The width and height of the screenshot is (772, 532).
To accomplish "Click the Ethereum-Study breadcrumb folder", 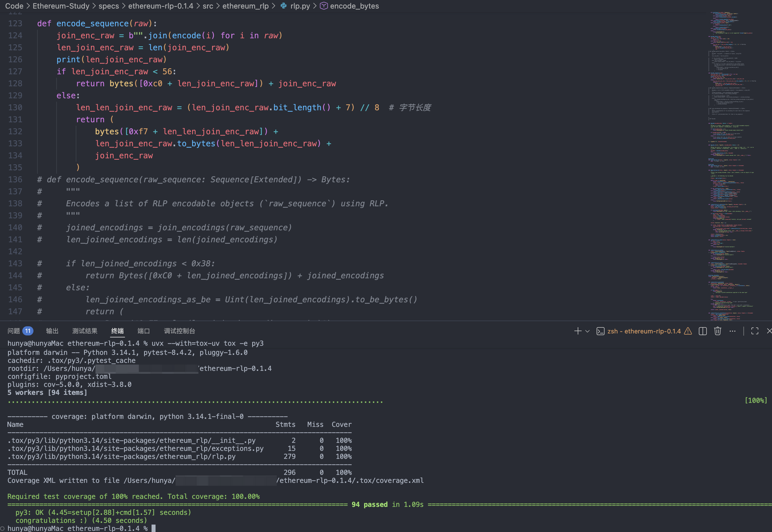I will click(61, 6).
